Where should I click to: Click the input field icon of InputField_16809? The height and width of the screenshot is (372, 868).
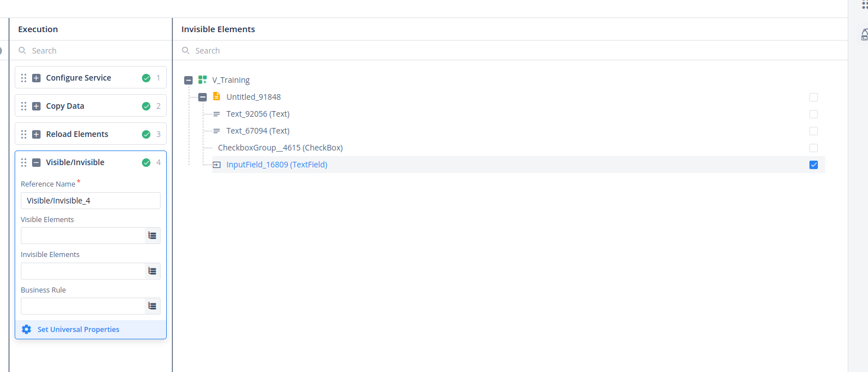pos(217,165)
